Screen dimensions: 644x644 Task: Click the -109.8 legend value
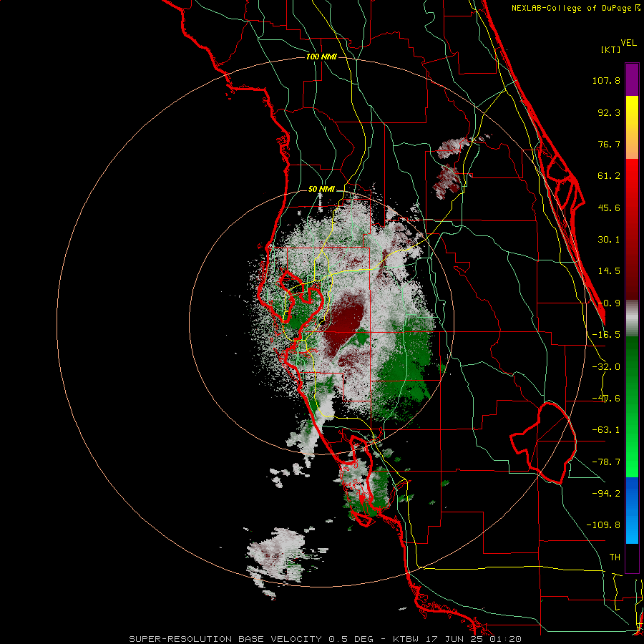click(603, 525)
